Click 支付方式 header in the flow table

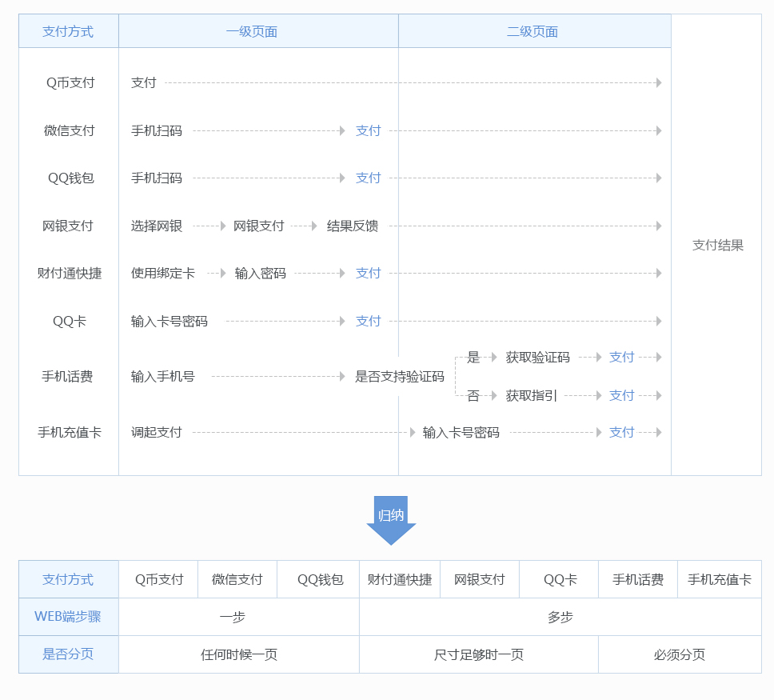tap(69, 31)
